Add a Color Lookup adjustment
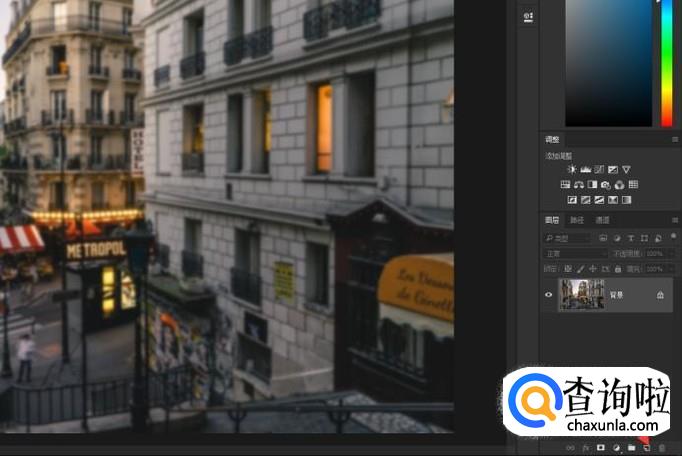 [633, 184]
